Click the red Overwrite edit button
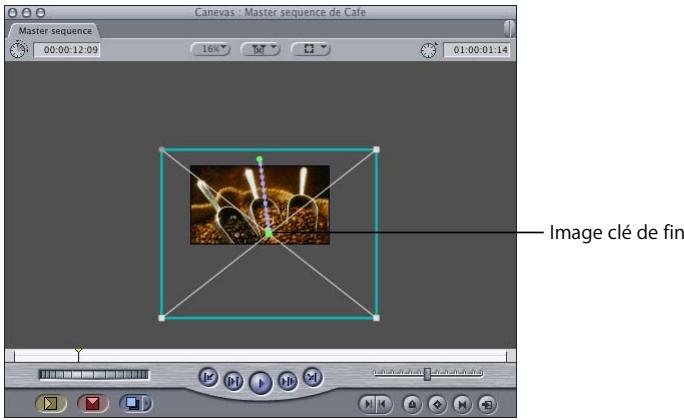 (x=92, y=403)
